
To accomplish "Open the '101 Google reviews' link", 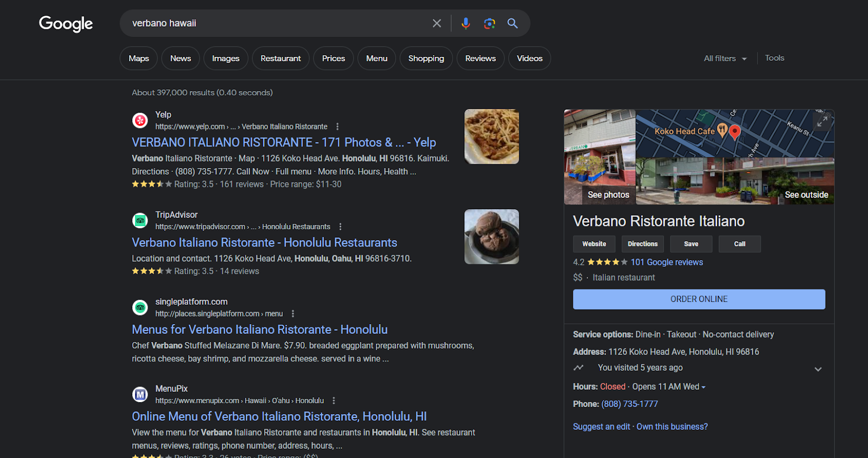I will pos(667,262).
